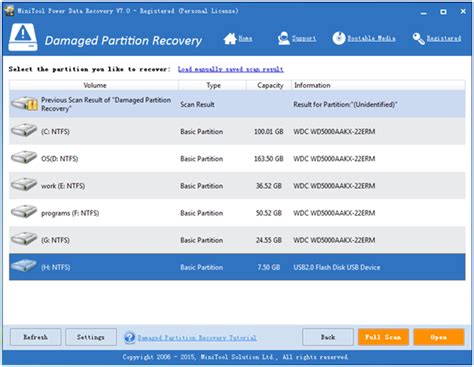The width and height of the screenshot is (474, 367).
Task: Click the Back button
Action: [328, 337]
